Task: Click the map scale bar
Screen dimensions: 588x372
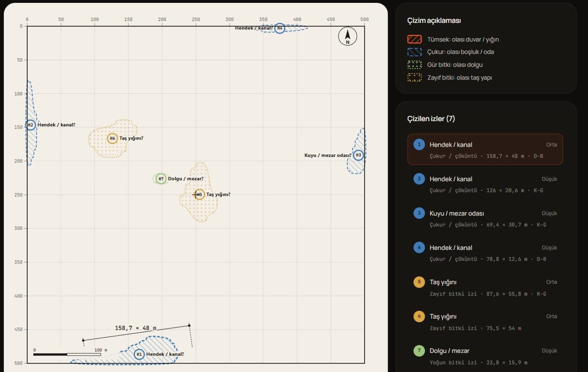Action: (67, 354)
